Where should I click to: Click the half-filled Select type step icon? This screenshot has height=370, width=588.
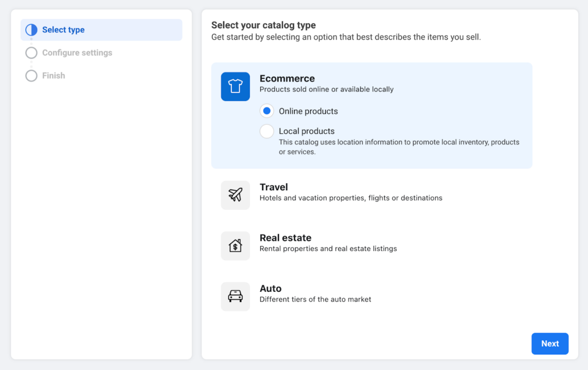pos(32,30)
